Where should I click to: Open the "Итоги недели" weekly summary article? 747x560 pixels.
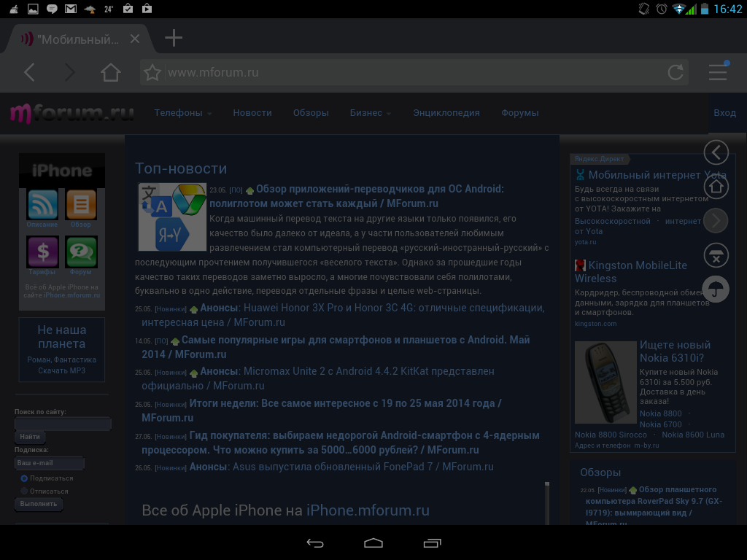322,410
